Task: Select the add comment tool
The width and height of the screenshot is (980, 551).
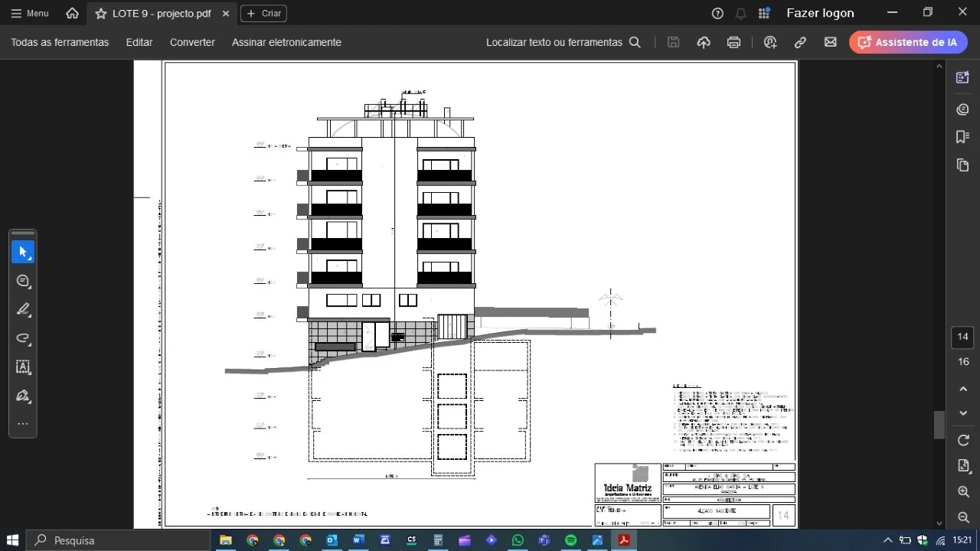Action: [23, 281]
